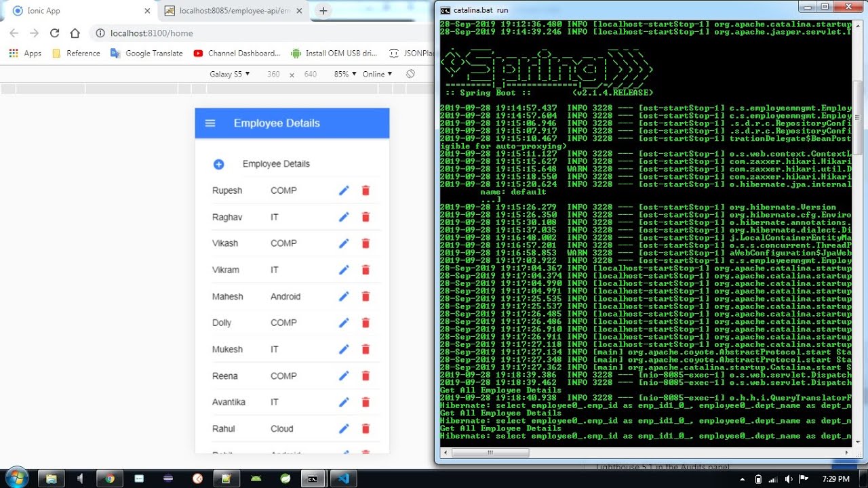Image resolution: width=868 pixels, height=488 pixels.
Task: Edit Mukesh's employee record
Action: point(344,349)
